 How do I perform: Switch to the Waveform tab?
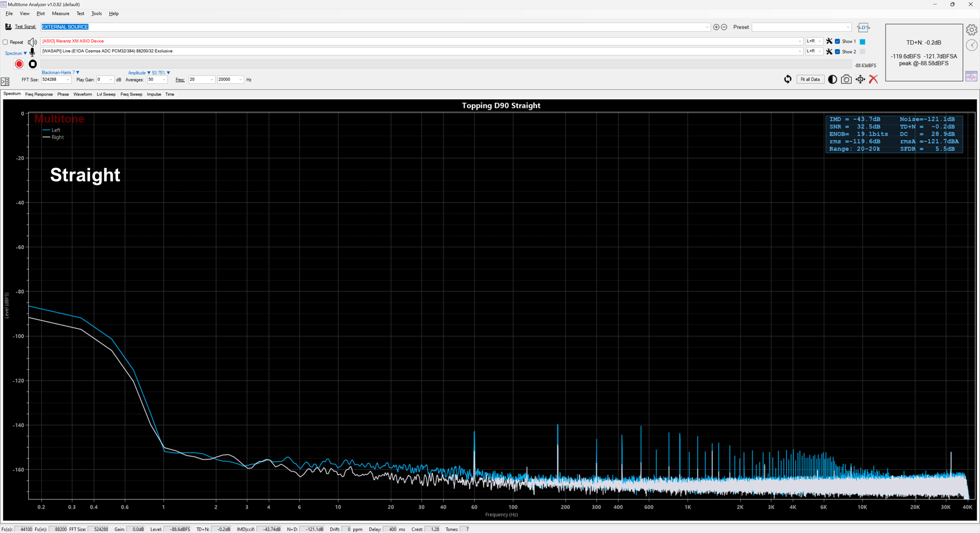click(x=83, y=94)
